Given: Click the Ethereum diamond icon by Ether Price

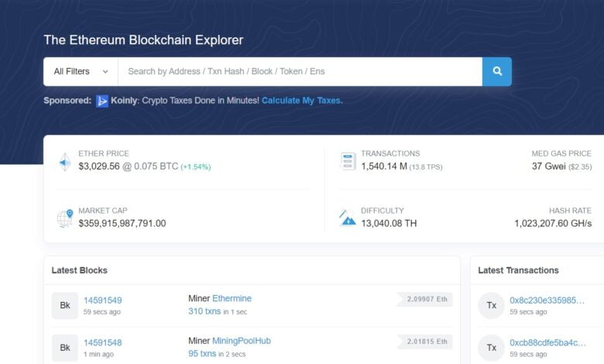Looking at the screenshot, I should 65,162.
